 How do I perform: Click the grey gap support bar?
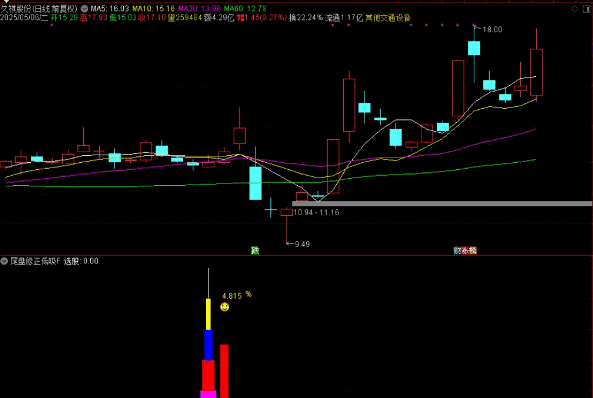coord(442,204)
